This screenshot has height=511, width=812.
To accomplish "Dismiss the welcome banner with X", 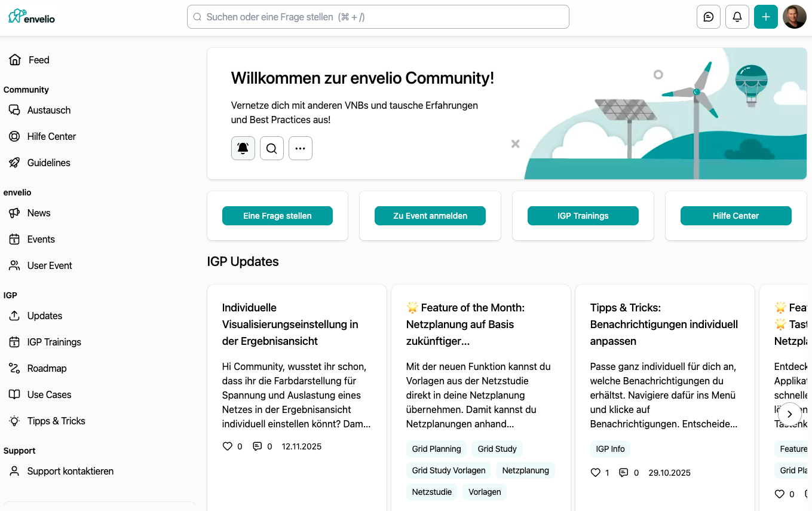I will (515, 143).
